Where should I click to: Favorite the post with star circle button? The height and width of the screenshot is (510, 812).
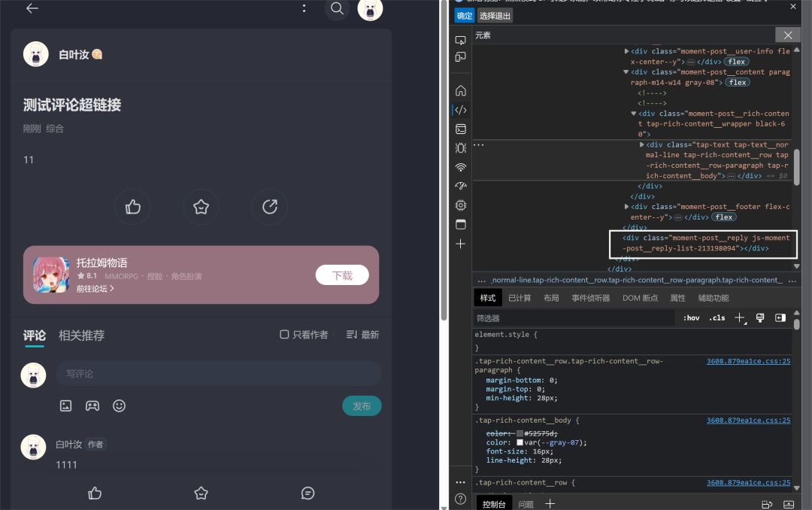pyautogui.click(x=201, y=207)
